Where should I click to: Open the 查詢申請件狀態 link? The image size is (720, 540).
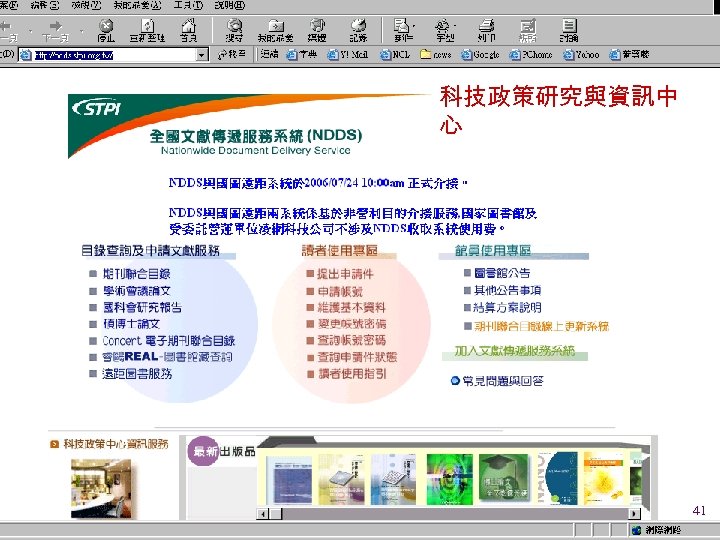[x=357, y=357]
